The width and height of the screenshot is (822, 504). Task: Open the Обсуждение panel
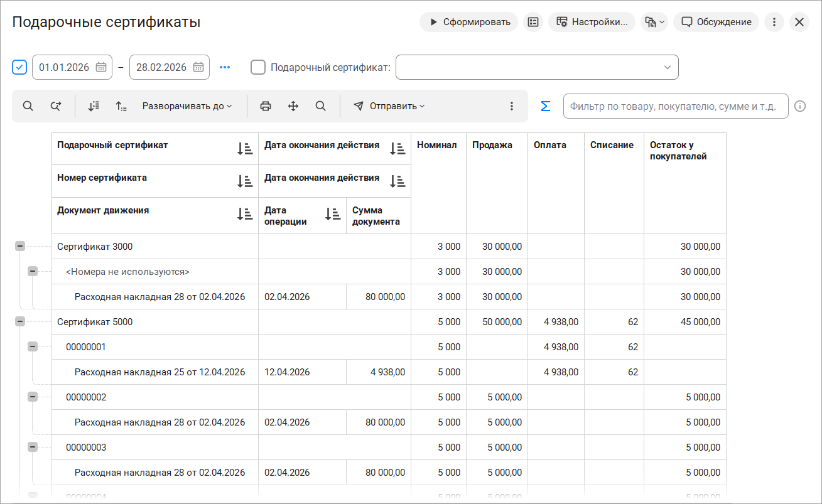716,22
